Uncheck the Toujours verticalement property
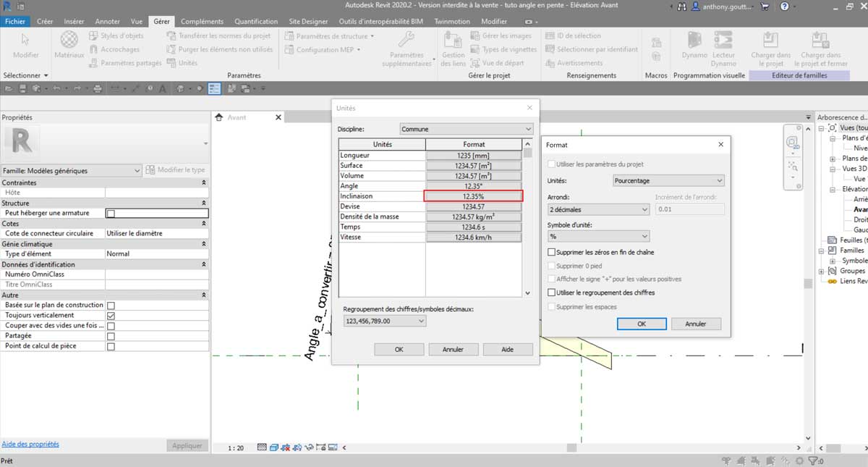The height and width of the screenshot is (467, 868). 111,316
